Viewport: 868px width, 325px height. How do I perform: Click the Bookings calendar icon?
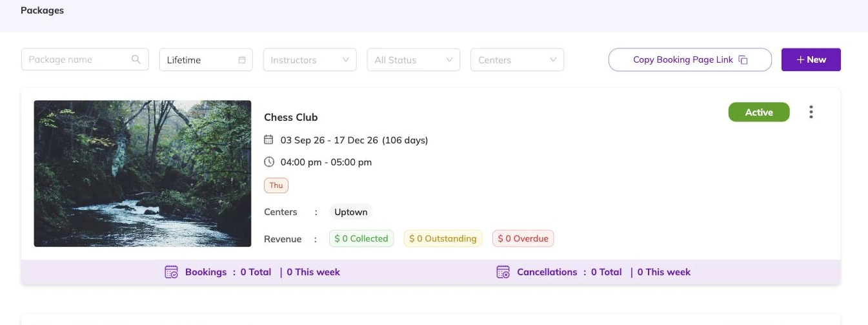click(x=172, y=272)
